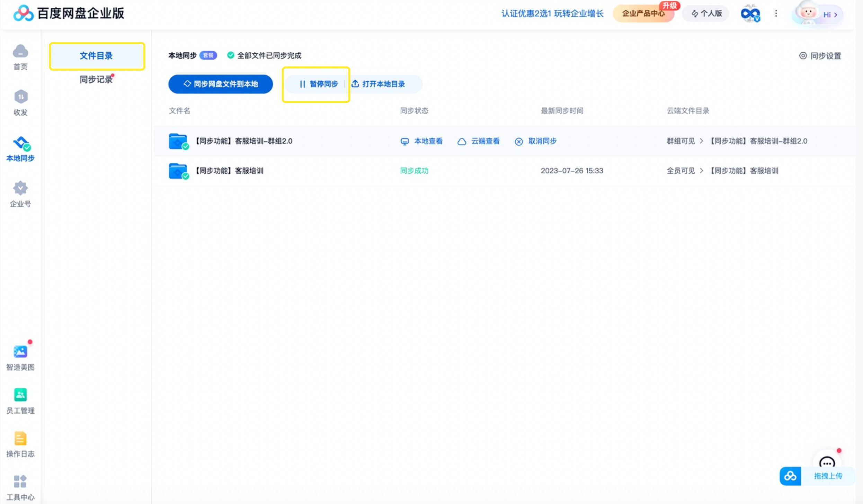The height and width of the screenshot is (504, 863).
Task: Click 最新同步时间 column header
Action: (x=562, y=111)
